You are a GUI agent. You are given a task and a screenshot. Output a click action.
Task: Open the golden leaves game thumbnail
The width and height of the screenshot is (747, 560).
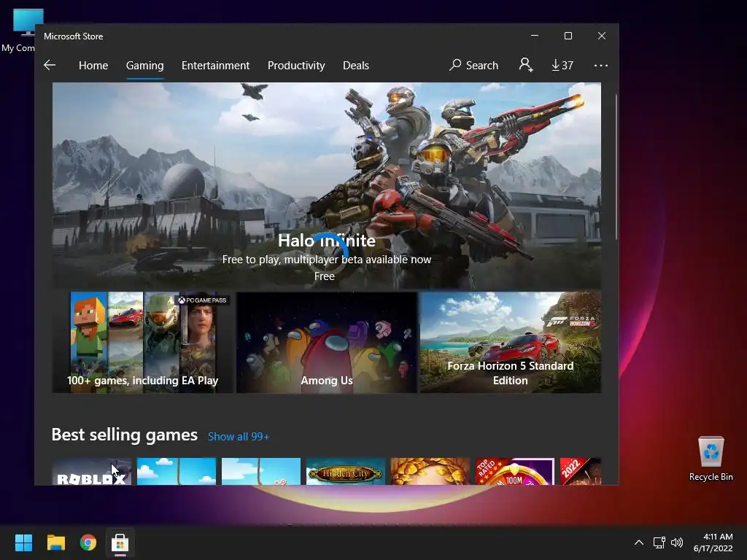(x=430, y=472)
